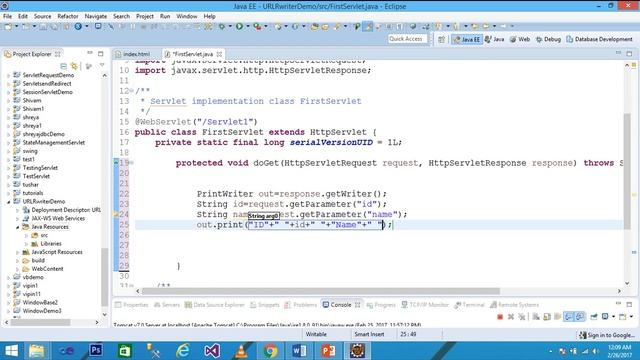Image resolution: width=640 pixels, height=360 pixels.
Task: Select the TestServlet project in explorer
Action: click(36, 176)
